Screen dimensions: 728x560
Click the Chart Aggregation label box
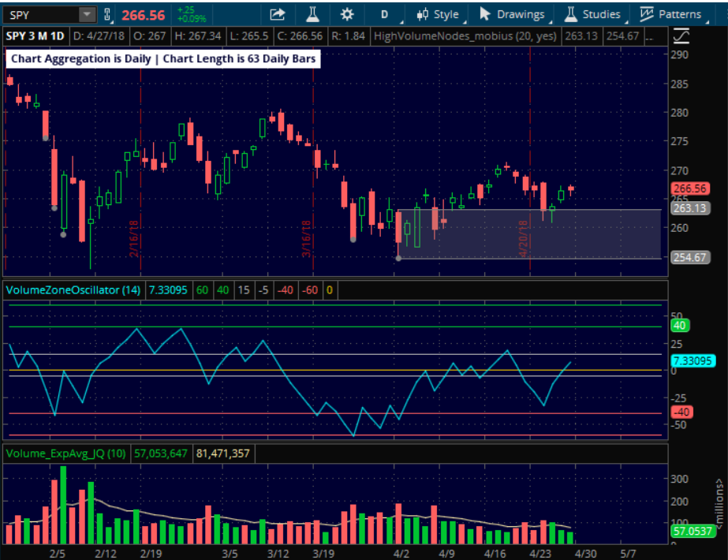(x=163, y=59)
